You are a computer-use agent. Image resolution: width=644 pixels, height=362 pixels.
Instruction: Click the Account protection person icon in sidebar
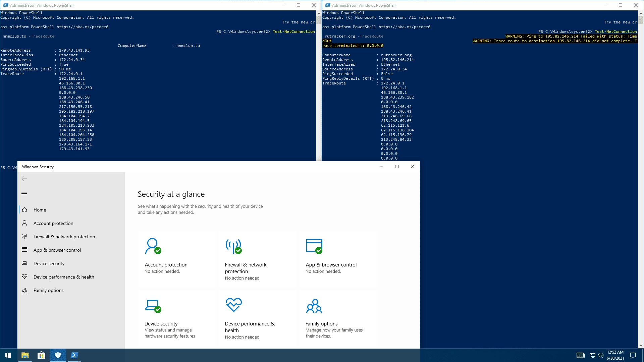click(24, 223)
